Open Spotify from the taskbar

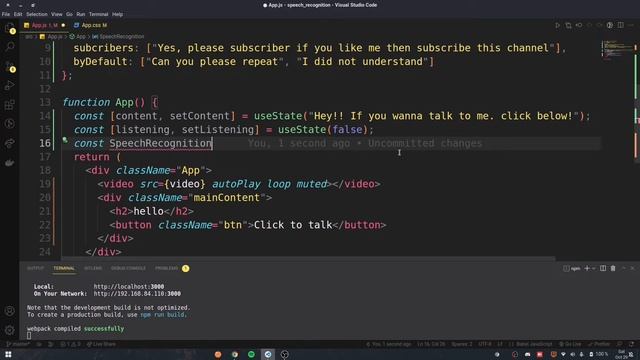click(251, 354)
